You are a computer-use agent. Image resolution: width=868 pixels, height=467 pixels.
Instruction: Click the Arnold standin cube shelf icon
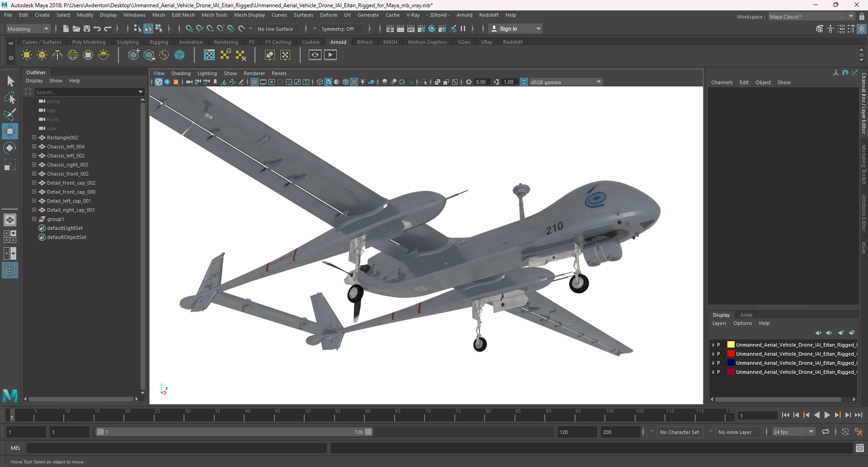tap(134, 55)
